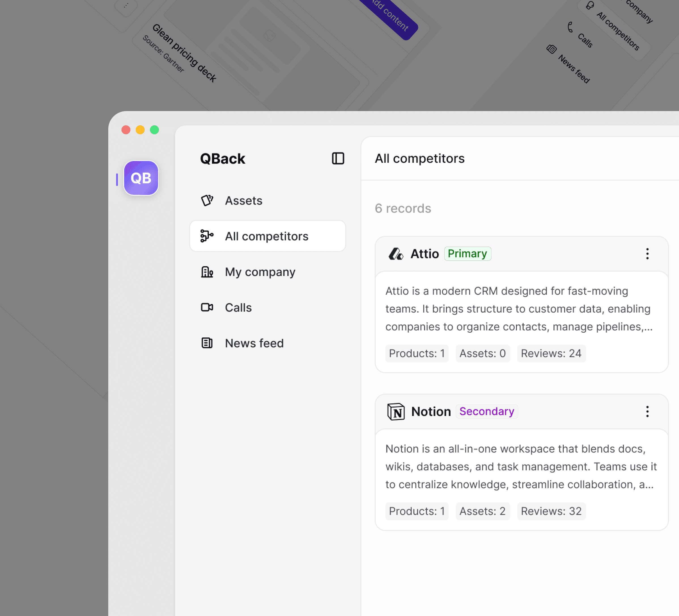Click All competitors in the background window

point(618,31)
